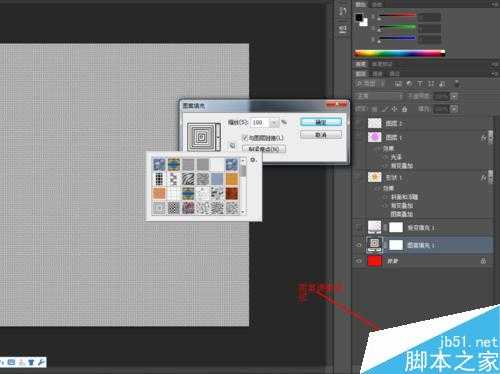
Task: Click the foreground color swatch (black)
Action: click(359, 17)
